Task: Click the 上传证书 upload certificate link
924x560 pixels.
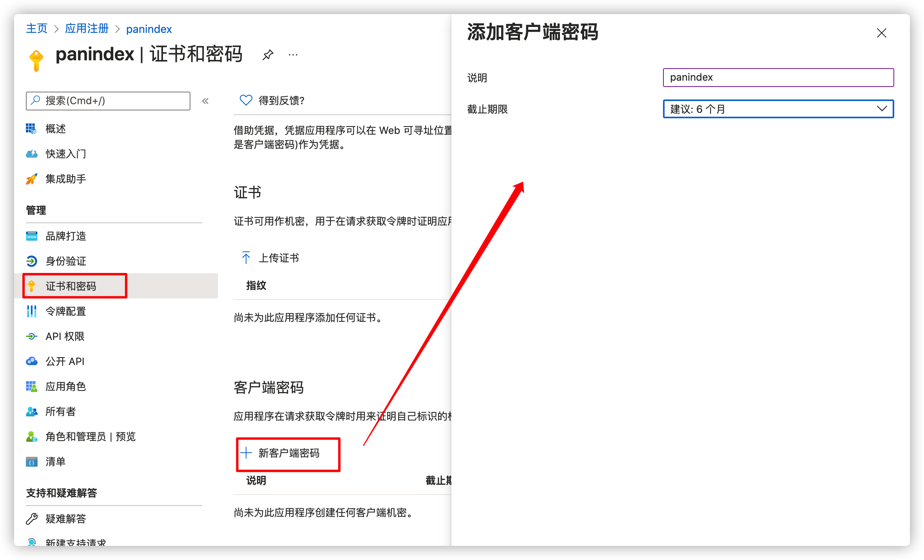Action: pos(279,258)
